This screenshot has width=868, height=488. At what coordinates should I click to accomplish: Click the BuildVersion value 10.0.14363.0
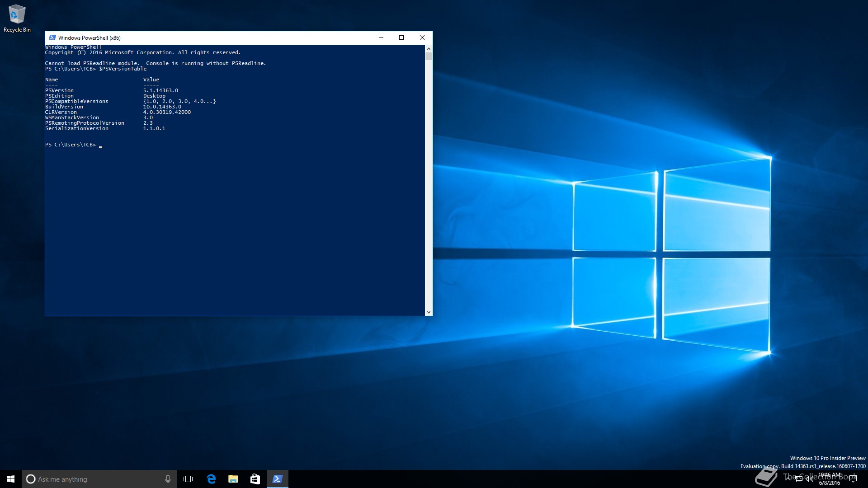click(162, 107)
